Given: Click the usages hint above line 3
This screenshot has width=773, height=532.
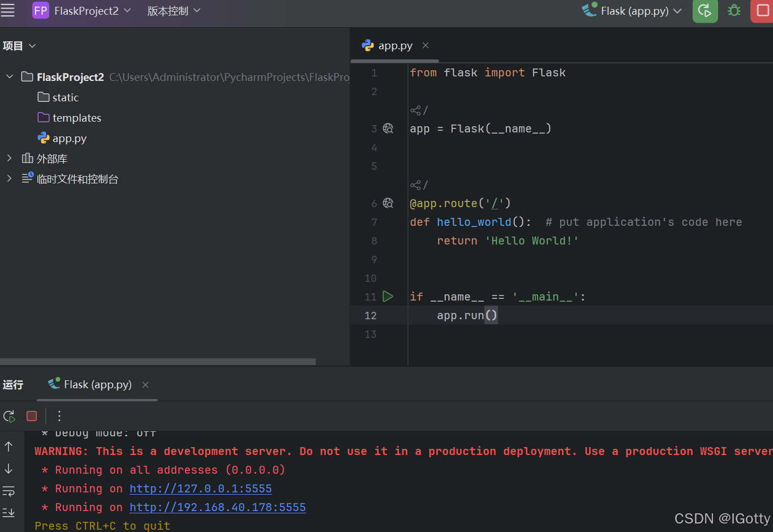Looking at the screenshot, I should 419,110.
